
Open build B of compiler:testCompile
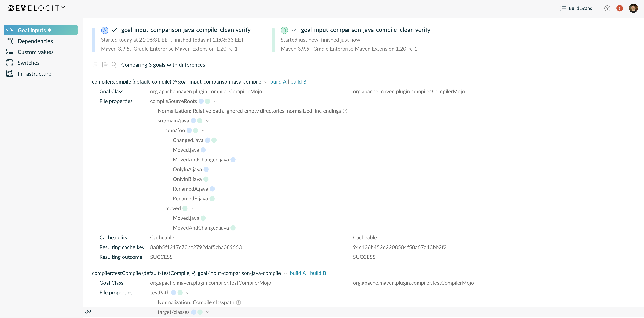pyautogui.click(x=318, y=273)
